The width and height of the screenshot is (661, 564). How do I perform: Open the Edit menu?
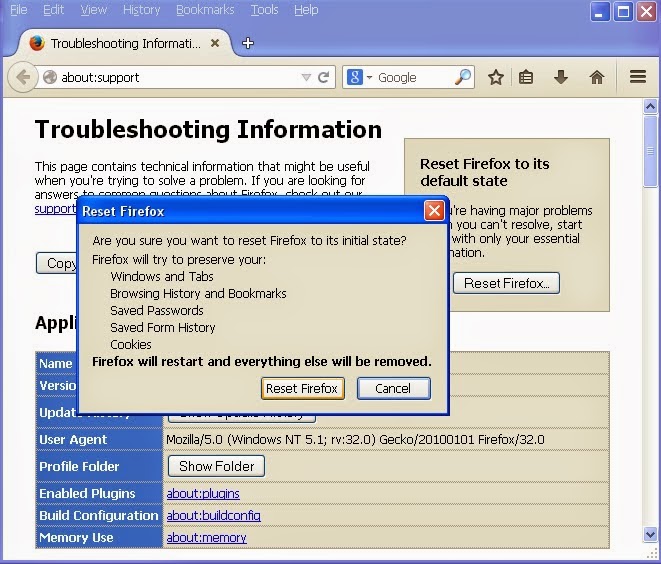pyautogui.click(x=54, y=10)
